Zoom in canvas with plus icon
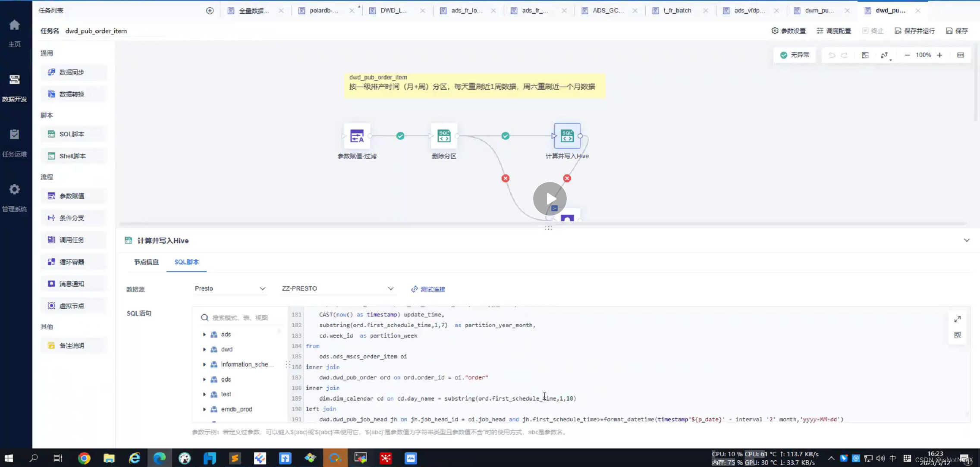This screenshot has width=980, height=467. point(939,55)
